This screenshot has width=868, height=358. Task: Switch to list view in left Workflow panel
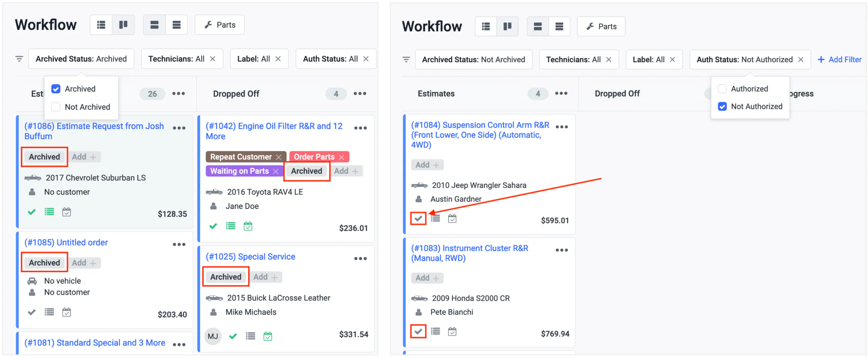[101, 25]
